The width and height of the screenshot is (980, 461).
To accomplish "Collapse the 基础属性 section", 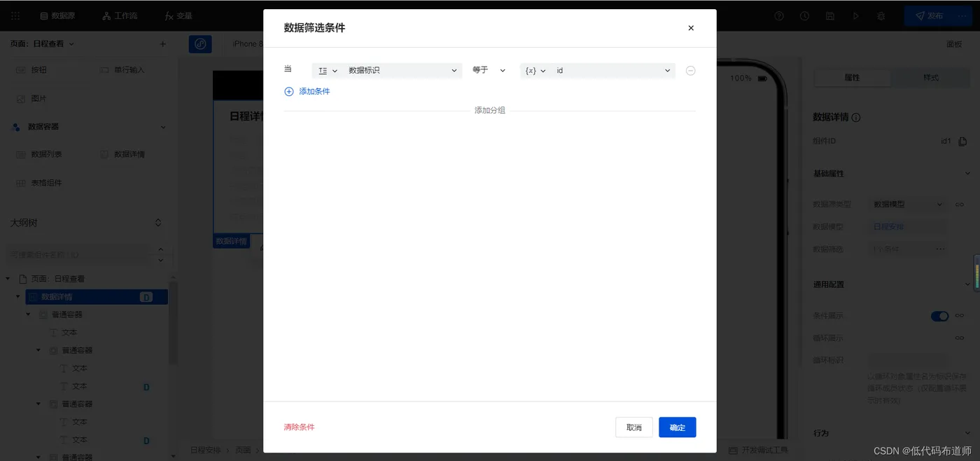I will (x=967, y=174).
